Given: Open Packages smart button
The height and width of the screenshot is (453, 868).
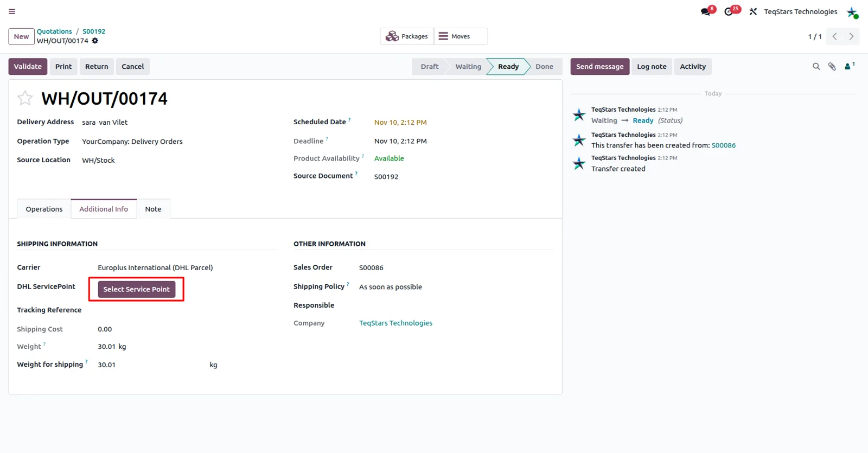Looking at the screenshot, I should pyautogui.click(x=407, y=36).
